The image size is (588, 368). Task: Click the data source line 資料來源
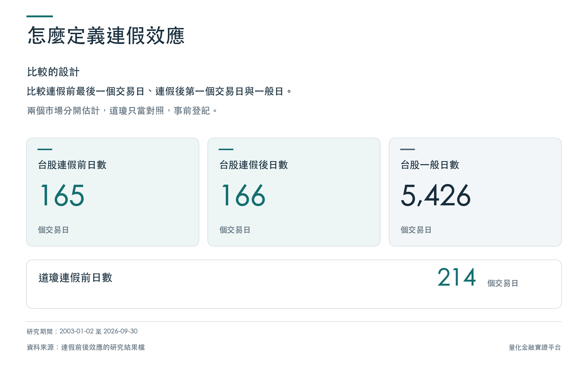(x=86, y=347)
